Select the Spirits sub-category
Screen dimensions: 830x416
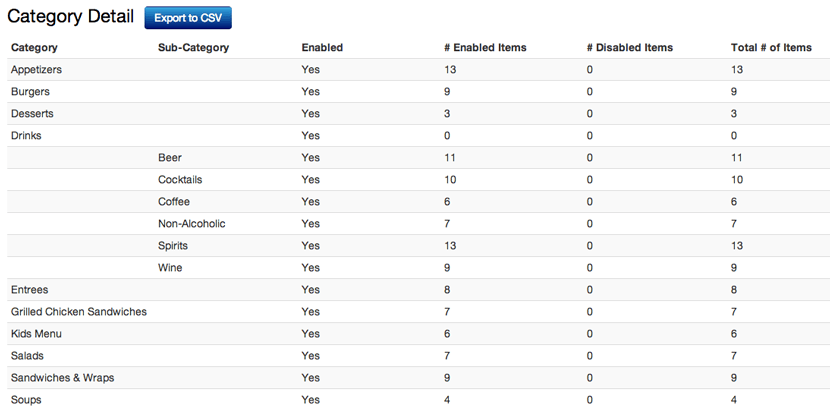click(x=173, y=246)
